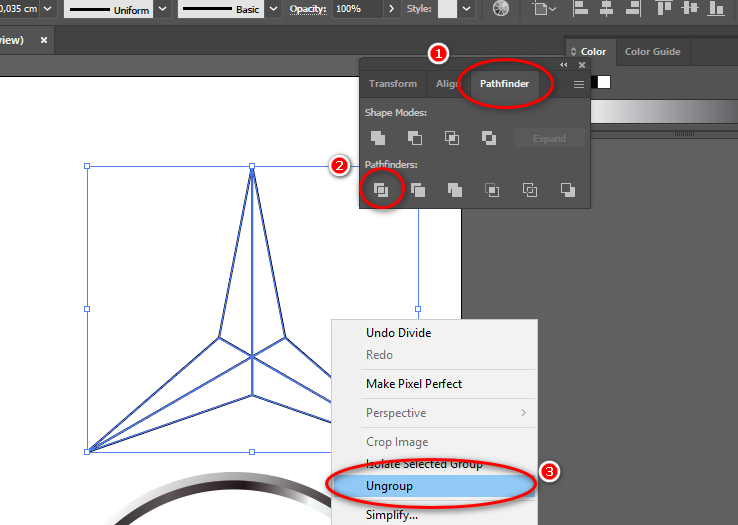Viewport: 738px width, 525px height.
Task: Open the Pathfinder panel options menu
Action: 578,85
